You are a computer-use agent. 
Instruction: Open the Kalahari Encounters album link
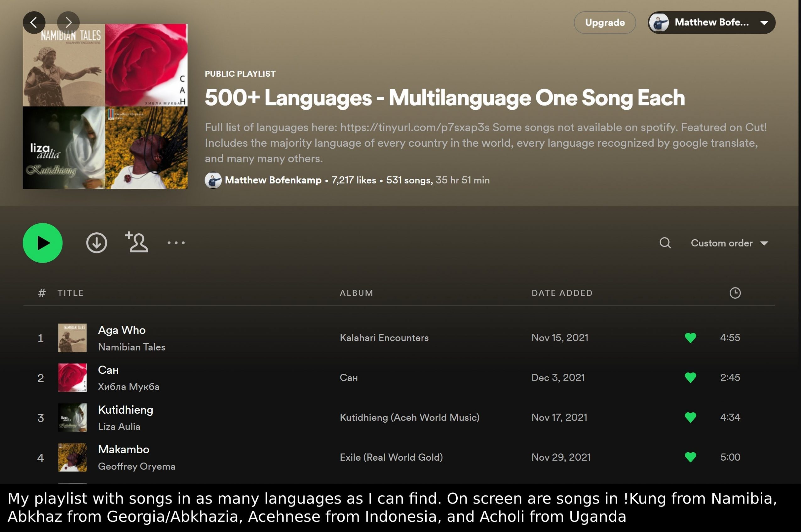384,338
